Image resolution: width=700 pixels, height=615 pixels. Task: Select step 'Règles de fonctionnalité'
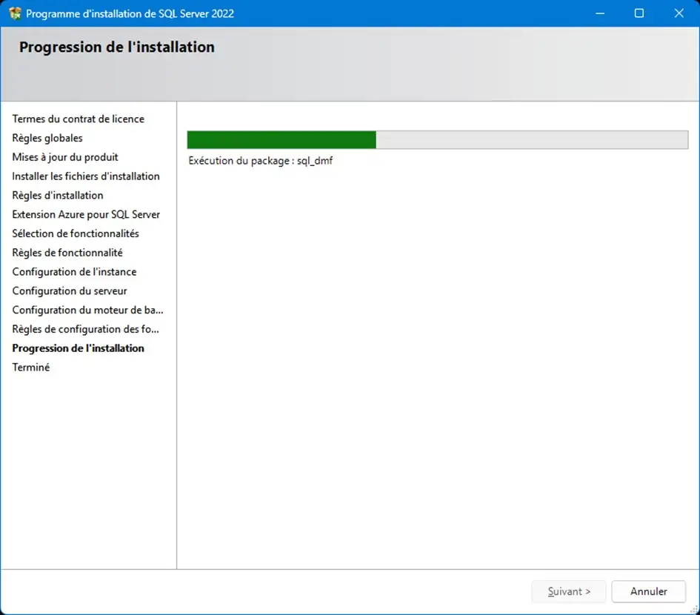point(67,253)
